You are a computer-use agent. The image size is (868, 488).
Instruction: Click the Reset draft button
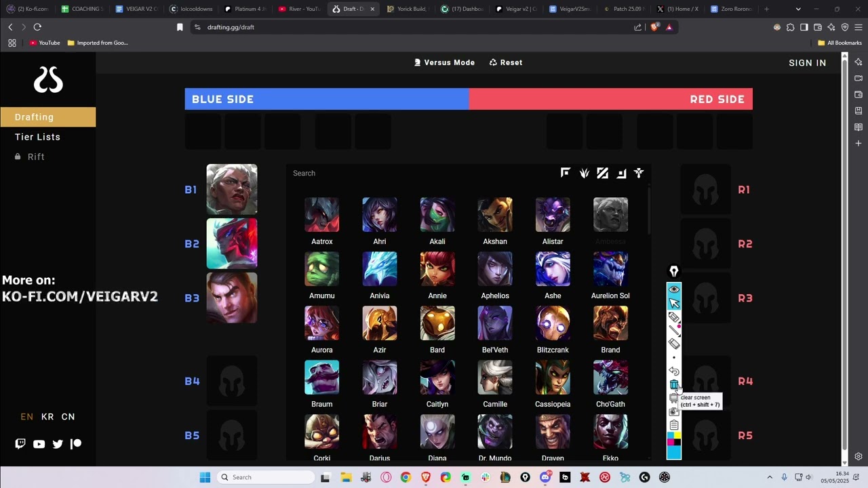[506, 62]
